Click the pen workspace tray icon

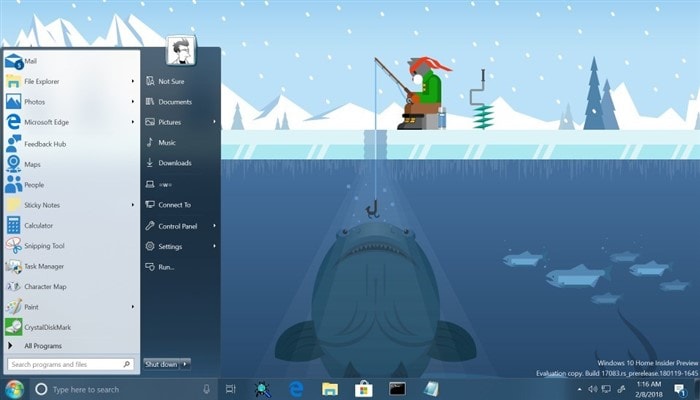[x=621, y=389]
